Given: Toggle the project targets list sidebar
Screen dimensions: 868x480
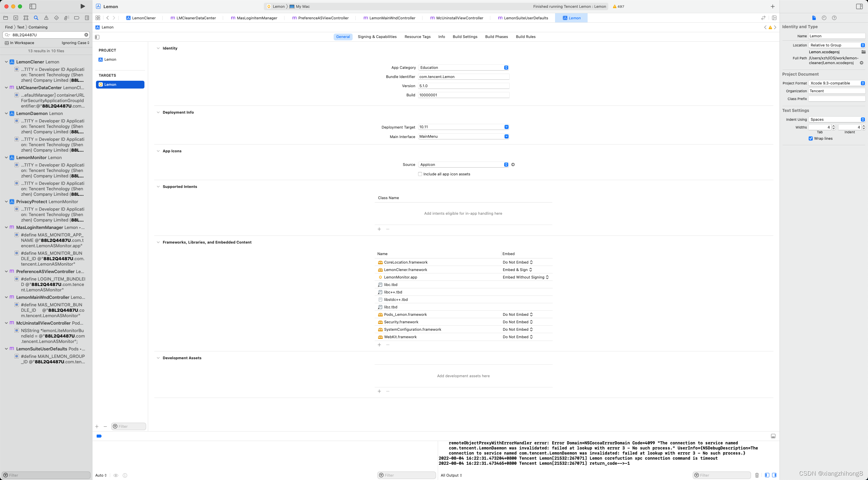Looking at the screenshot, I should point(97,37).
